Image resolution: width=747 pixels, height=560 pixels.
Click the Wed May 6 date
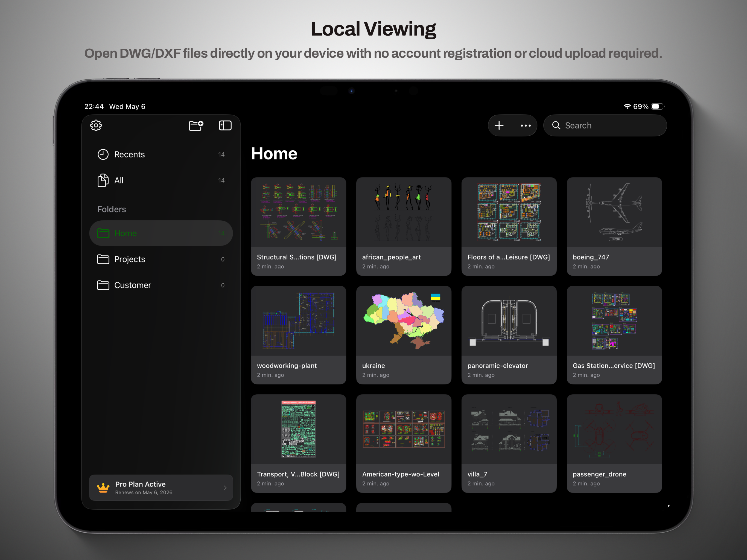pyautogui.click(x=127, y=106)
